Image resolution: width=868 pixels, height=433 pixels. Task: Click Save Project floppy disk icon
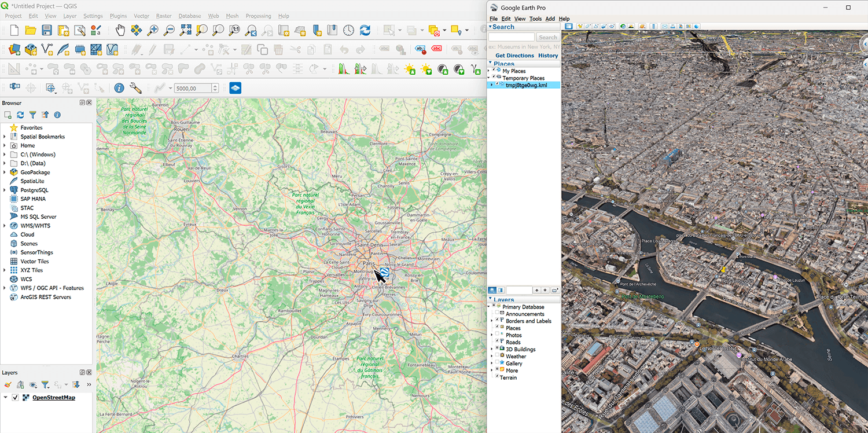(x=47, y=30)
